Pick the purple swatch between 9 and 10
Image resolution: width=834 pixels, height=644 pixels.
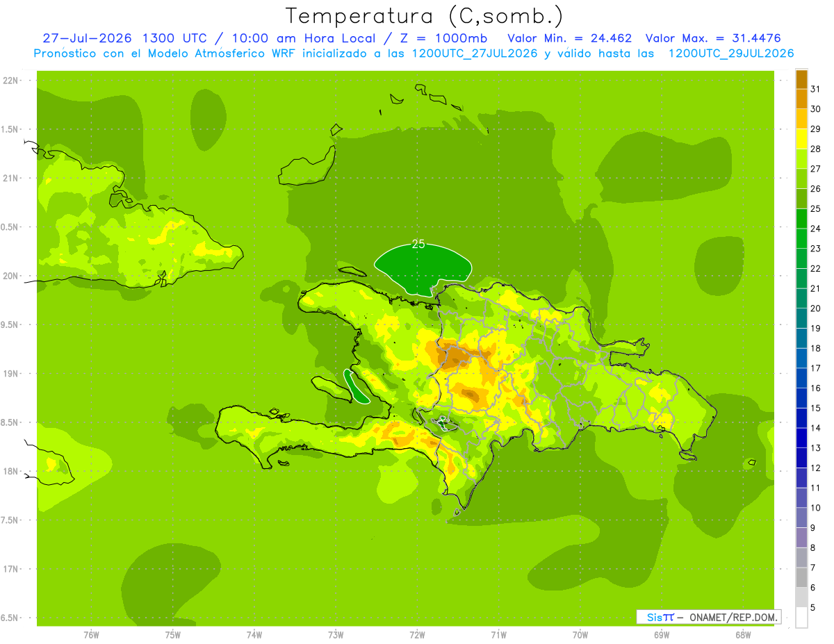pyautogui.click(x=801, y=518)
